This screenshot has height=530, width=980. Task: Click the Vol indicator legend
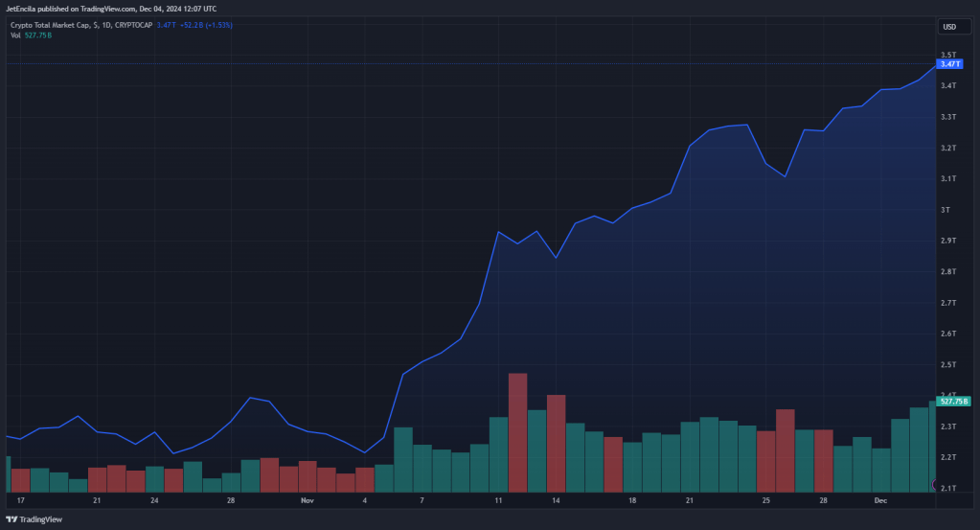click(15, 35)
